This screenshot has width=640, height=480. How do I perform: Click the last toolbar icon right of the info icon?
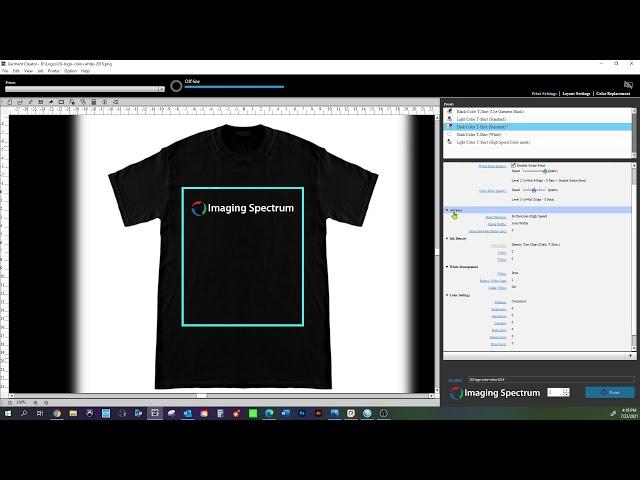tap(116, 102)
